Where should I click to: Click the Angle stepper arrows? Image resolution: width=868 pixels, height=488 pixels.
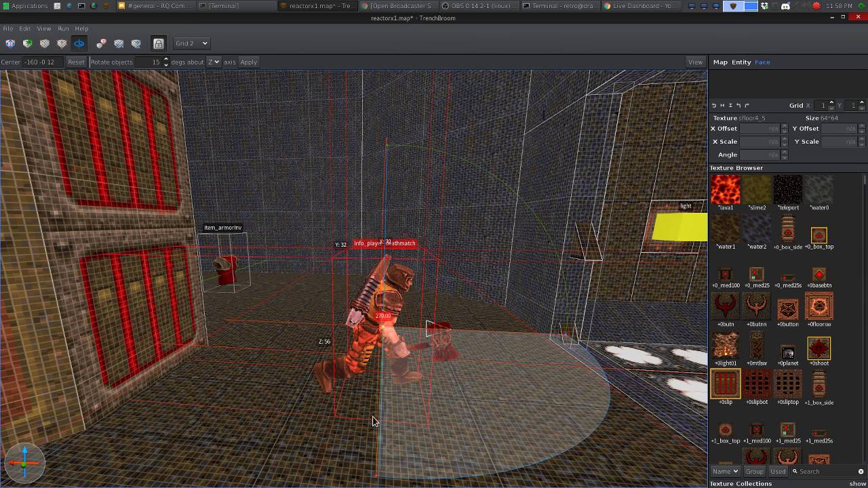785,155
